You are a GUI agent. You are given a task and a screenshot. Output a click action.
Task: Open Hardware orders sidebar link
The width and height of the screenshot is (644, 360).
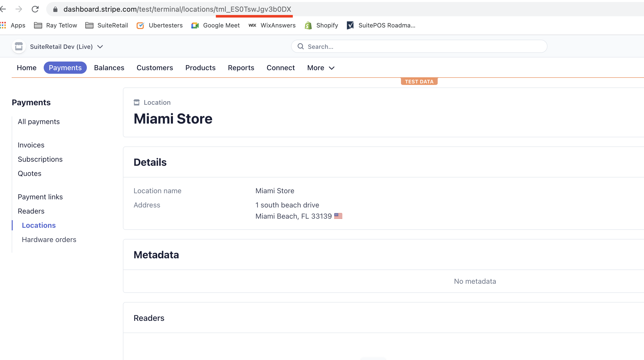[x=49, y=239]
